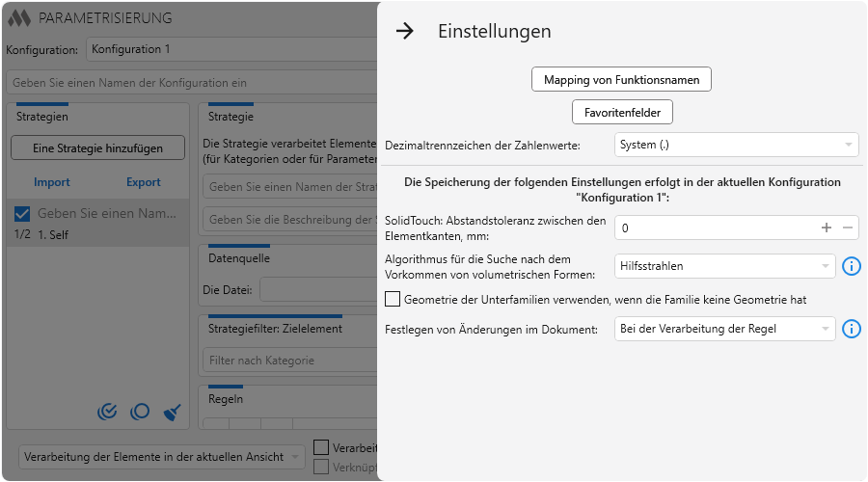Click the check-all strategies icon
This screenshot has height=482, width=868.
(x=108, y=412)
